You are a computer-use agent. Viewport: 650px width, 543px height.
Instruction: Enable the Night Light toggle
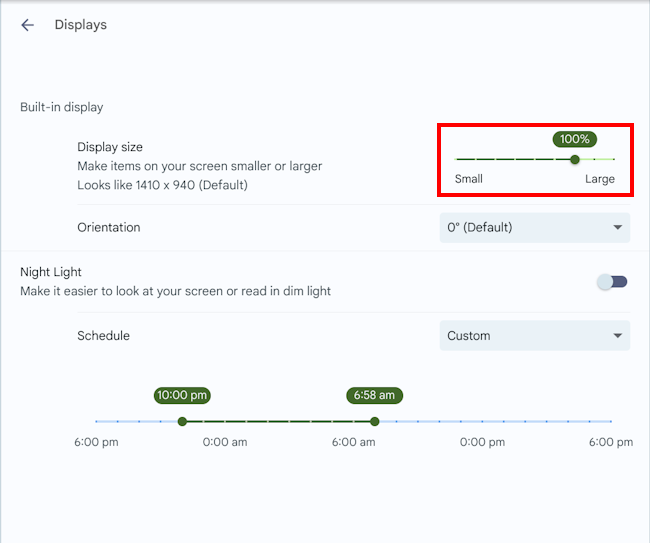pyautogui.click(x=611, y=282)
